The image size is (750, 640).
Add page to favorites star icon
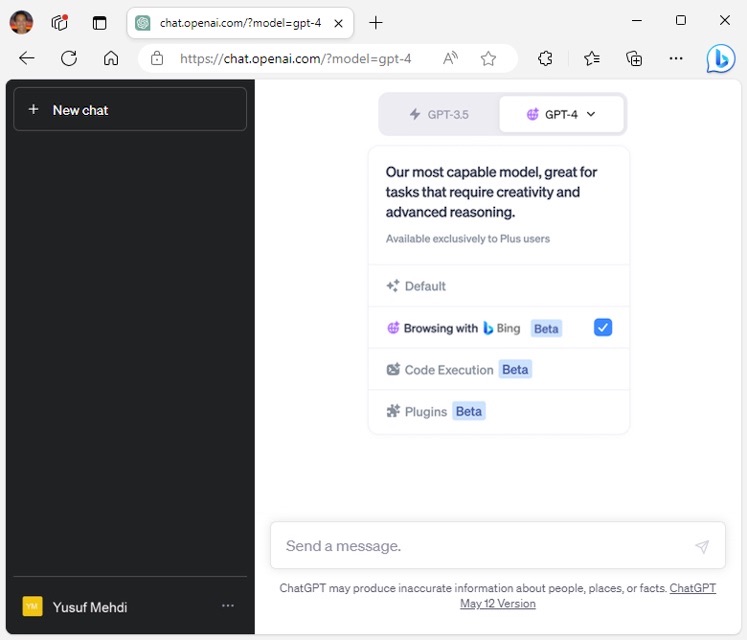(x=488, y=59)
